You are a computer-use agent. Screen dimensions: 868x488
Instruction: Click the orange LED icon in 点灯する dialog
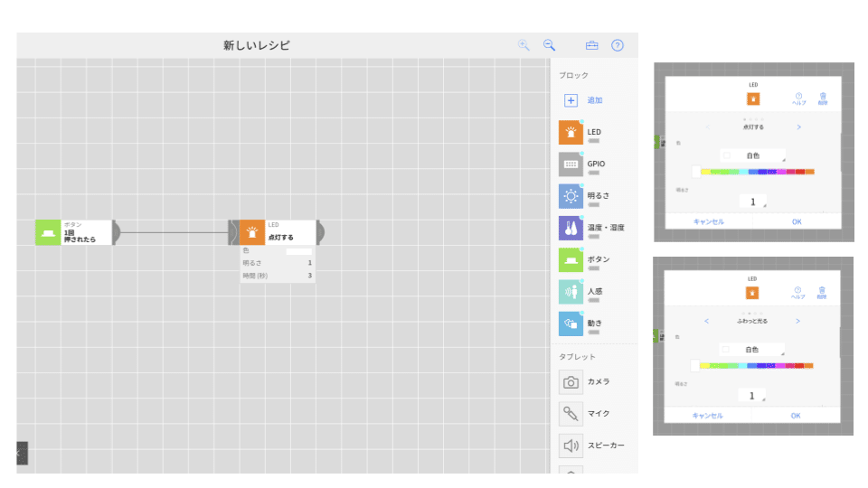click(x=753, y=99)
